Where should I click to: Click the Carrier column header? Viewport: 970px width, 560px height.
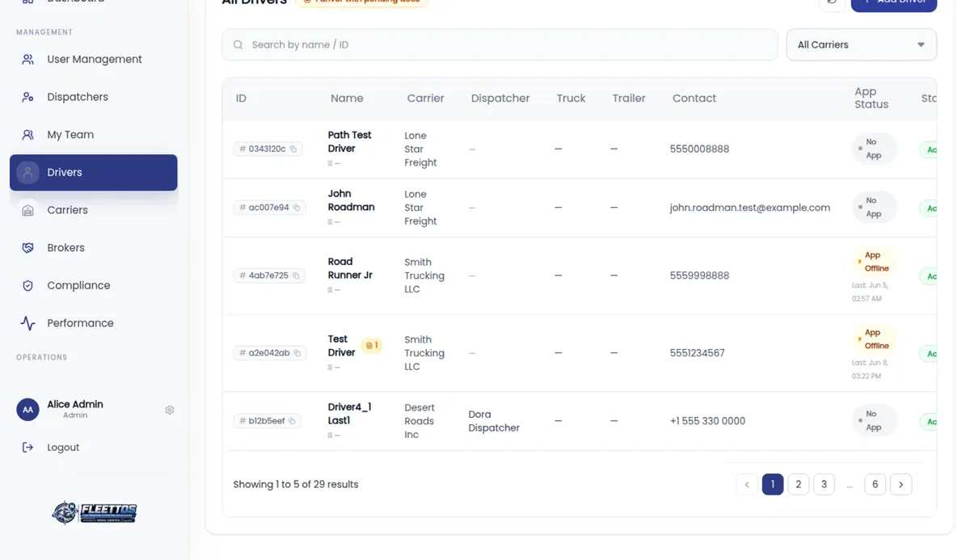(x=425, y=99)
